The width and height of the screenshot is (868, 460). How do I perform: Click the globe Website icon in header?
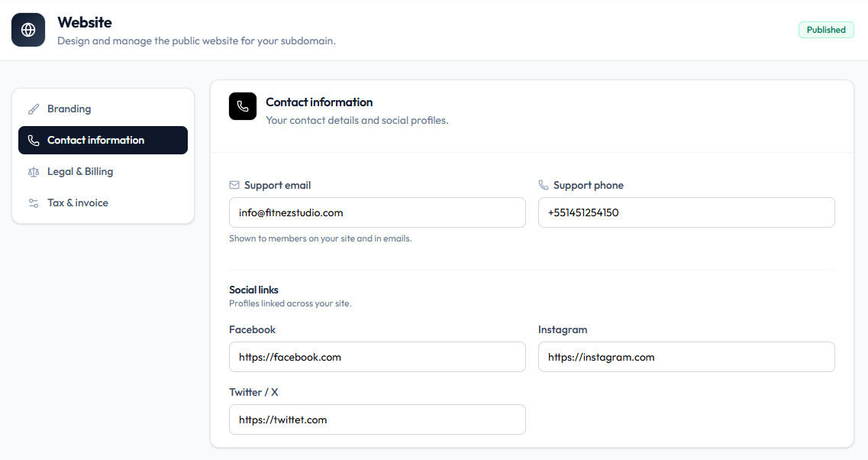point(28,30)
